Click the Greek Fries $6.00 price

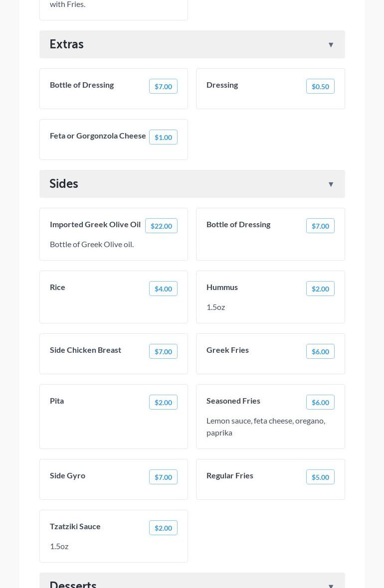pos(320,351)
